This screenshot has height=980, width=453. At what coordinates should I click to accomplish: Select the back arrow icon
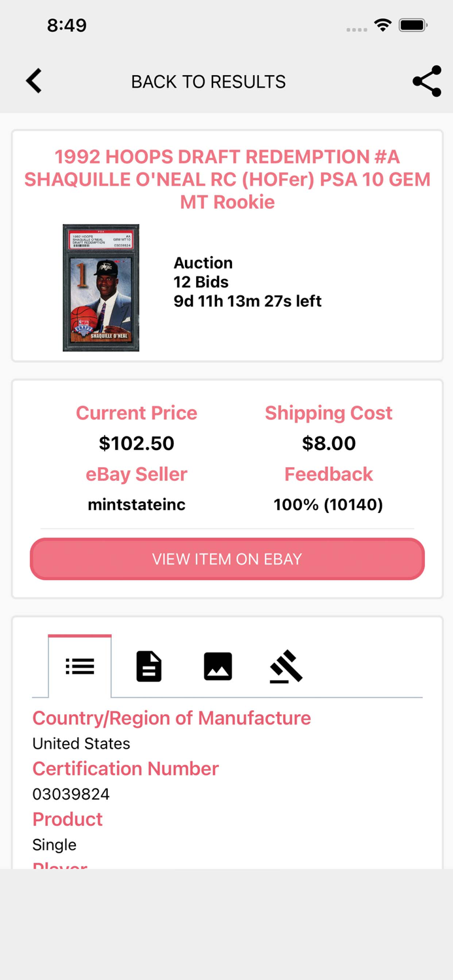(x=33, y=81)
